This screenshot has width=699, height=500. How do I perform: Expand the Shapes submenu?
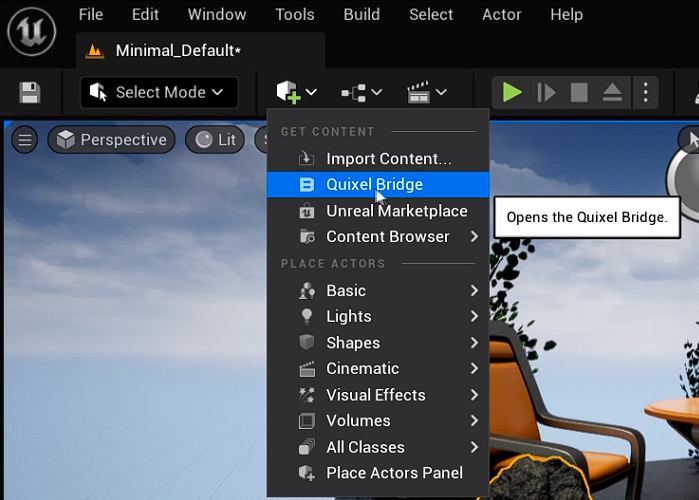pos(378,343)
